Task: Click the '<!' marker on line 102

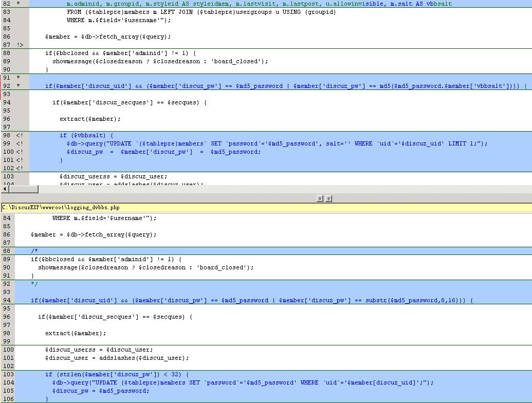Action: point(20,168)
